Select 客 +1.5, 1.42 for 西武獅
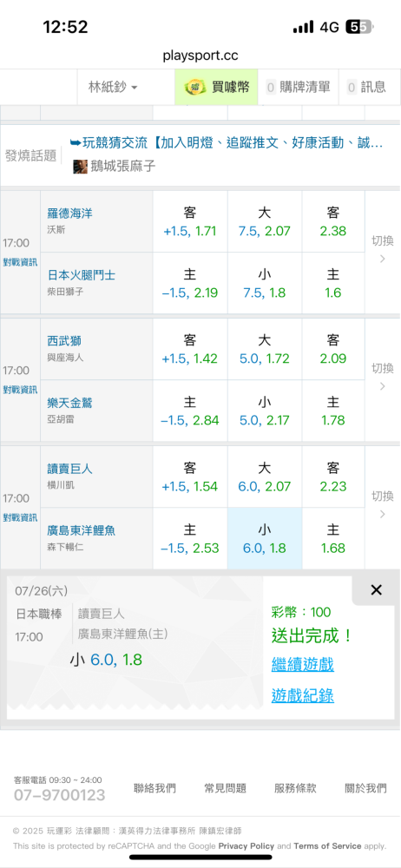Image resolution: width=401 pixels, height=868 pixels. [190, 349]
